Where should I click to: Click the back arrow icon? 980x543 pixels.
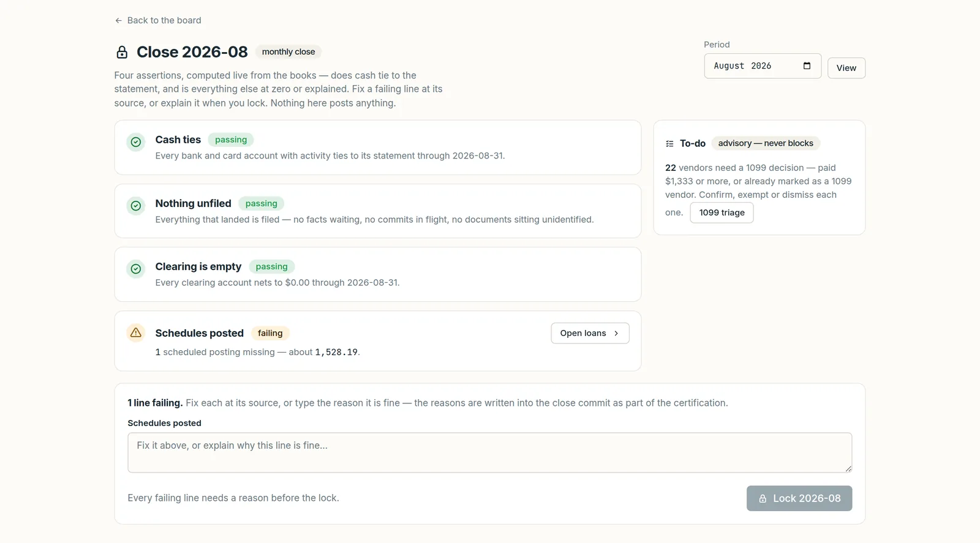[x=118, y=20]
